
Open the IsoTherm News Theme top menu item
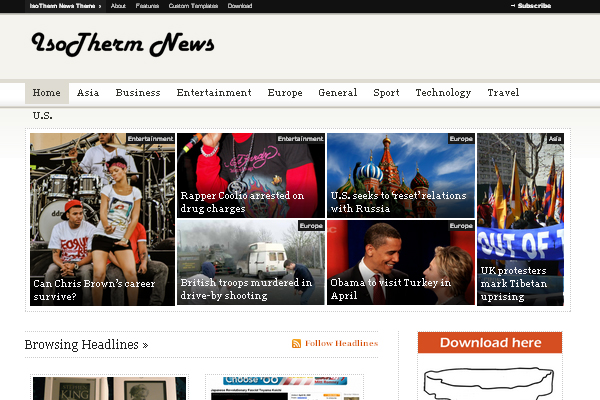coord(65,6)
